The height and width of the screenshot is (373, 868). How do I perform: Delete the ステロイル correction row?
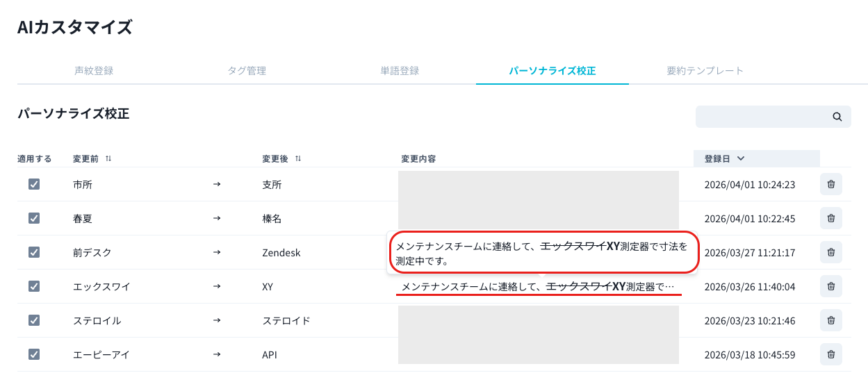tap(830, 320)
